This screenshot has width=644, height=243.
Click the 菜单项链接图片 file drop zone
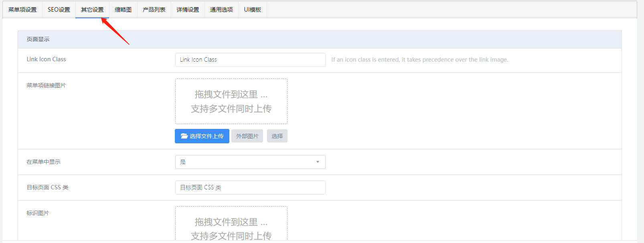click(231, 101)
